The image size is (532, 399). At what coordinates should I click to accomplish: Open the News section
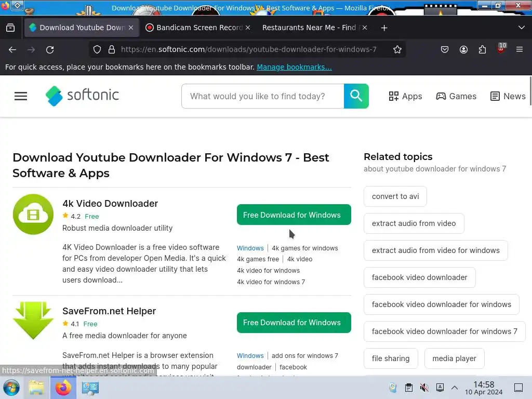[508, 96]
